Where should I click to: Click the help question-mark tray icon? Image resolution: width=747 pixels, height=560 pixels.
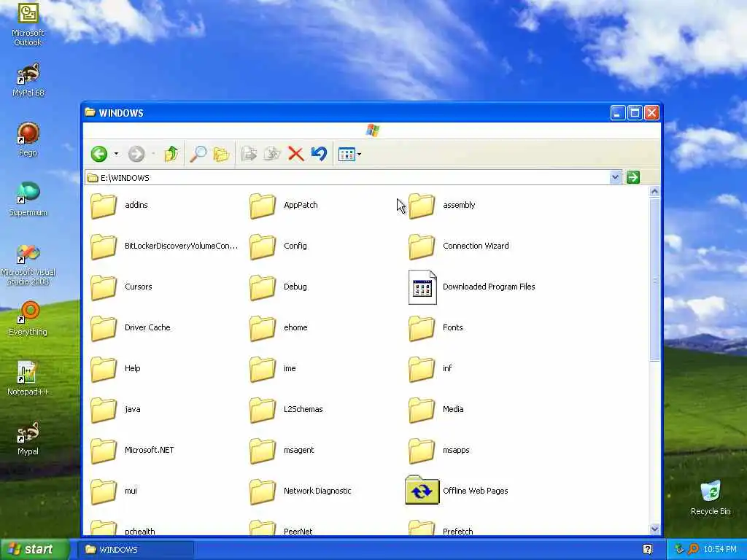648,550
